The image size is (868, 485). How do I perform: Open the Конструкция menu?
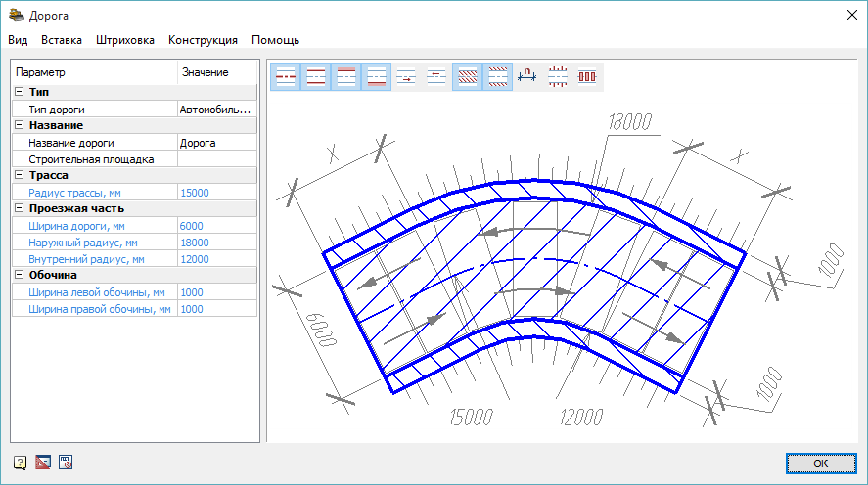(x=203, y=40)
